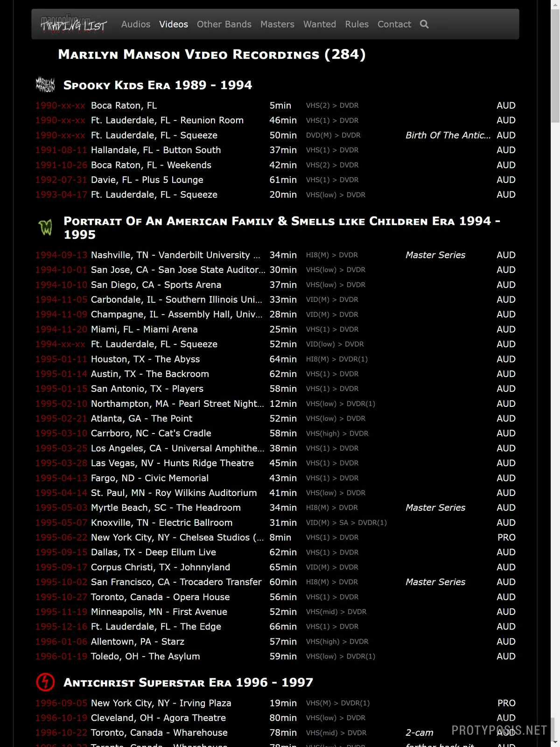Screen dimensions: 560x747
Task: Open the Videos menu item
Action: [174, 24]
